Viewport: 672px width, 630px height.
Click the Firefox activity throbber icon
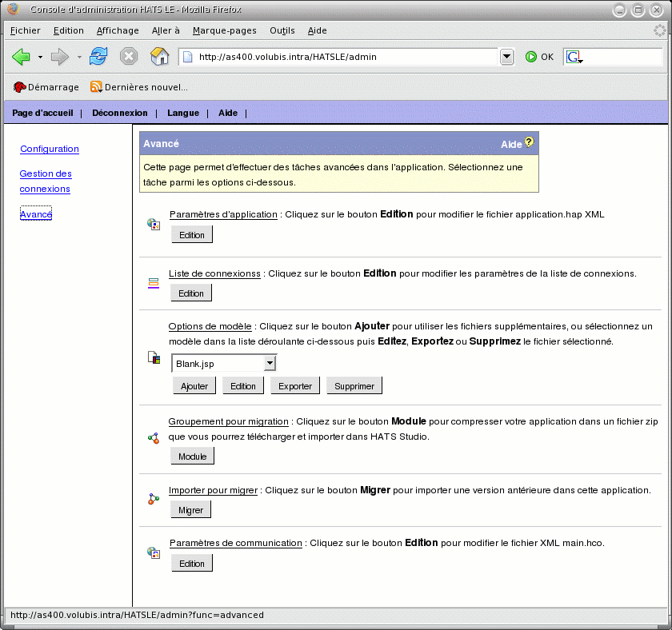659,30
